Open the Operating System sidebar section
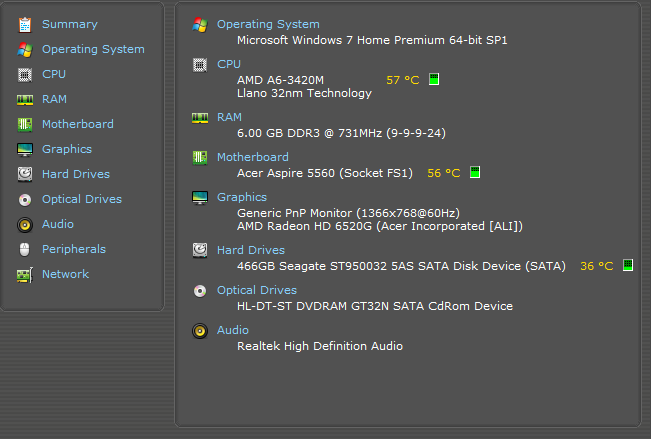The height and width of the screenshot is (439, 651). (93, 49)
